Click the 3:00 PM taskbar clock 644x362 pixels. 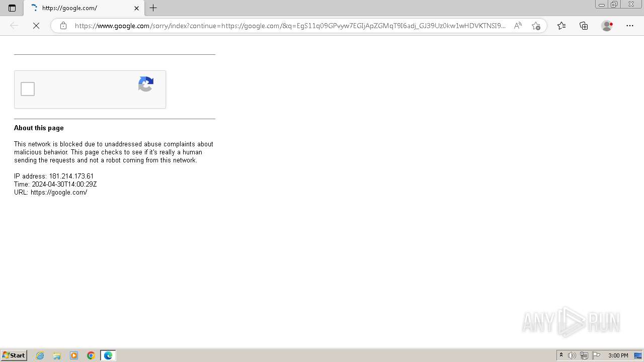pos(618,355)
